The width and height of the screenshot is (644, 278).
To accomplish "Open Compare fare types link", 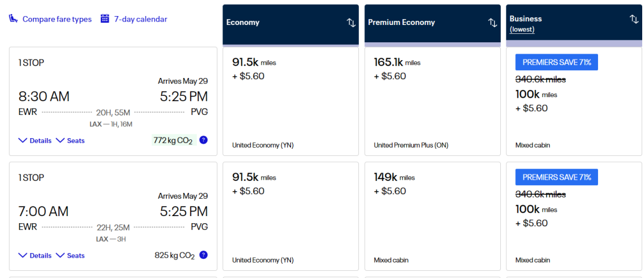I will [x=57, y=19].
